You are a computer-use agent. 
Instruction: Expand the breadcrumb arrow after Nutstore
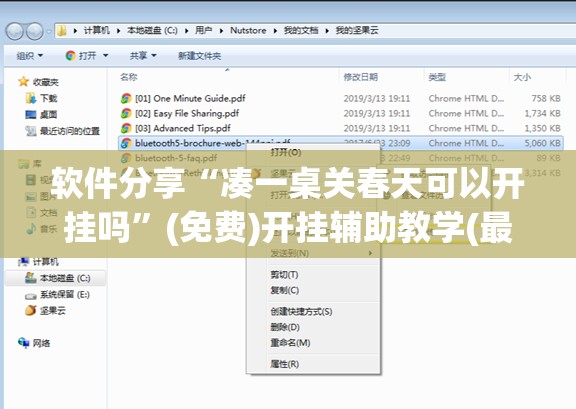tap(275, 31)
